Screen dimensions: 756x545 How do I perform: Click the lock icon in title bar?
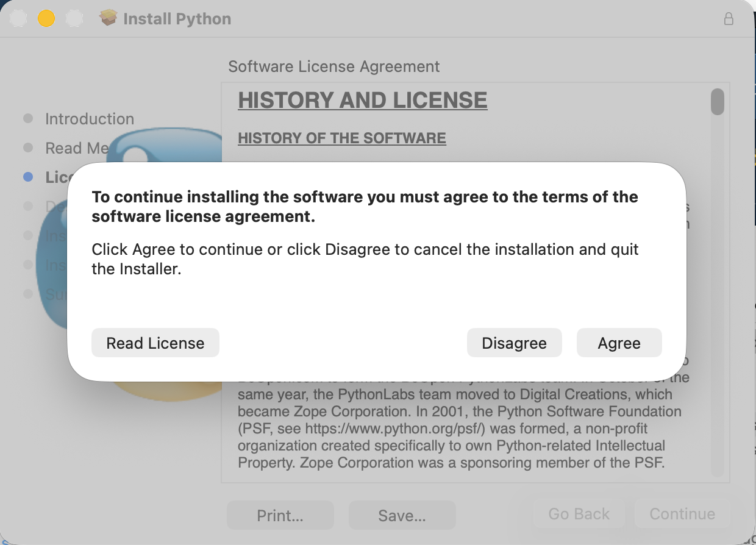[x=729, y=19]
